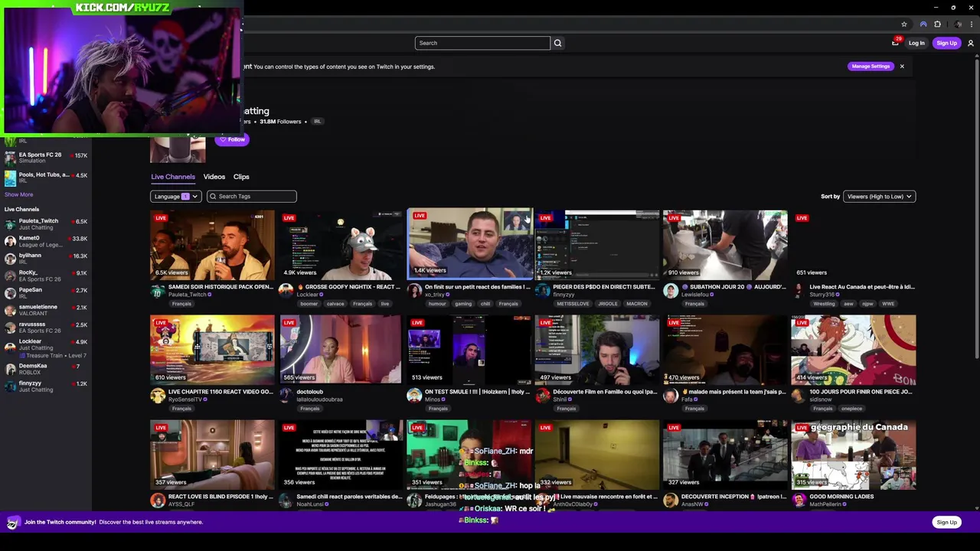Open MathPellerin avatar under stream card
Viewport: 980px width, 551px height.
coord(799,500)
